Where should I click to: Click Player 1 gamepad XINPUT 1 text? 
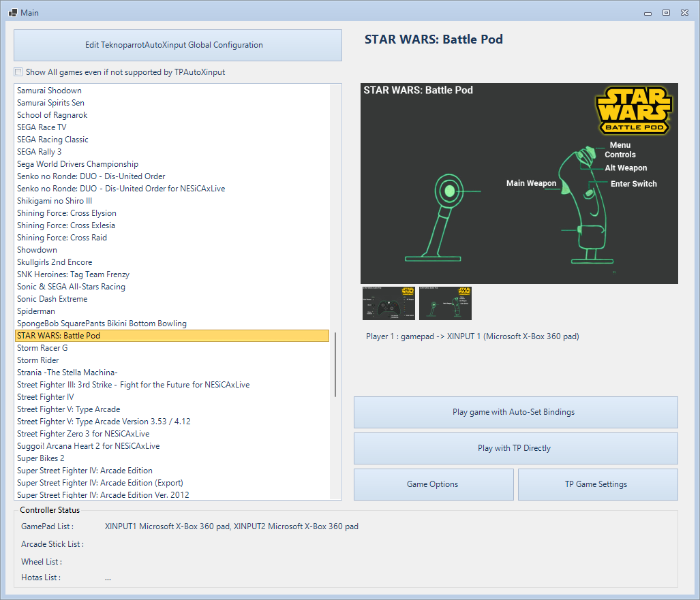coord(472,336)
